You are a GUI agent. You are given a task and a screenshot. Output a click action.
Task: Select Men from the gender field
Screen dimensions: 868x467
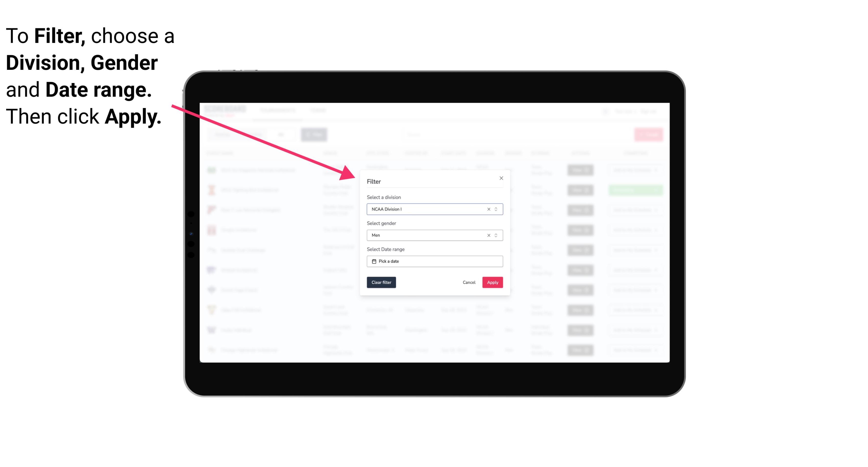coord(434,235)
